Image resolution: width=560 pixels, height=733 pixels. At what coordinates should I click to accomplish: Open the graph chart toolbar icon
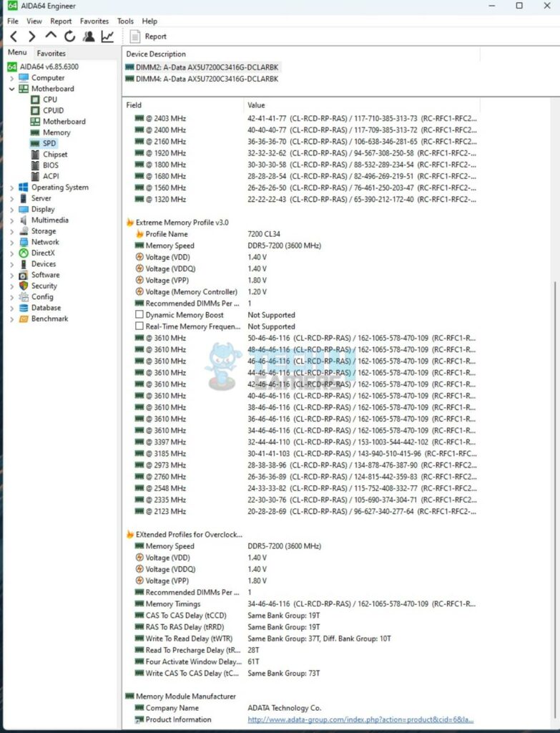(x=107, y=37)
